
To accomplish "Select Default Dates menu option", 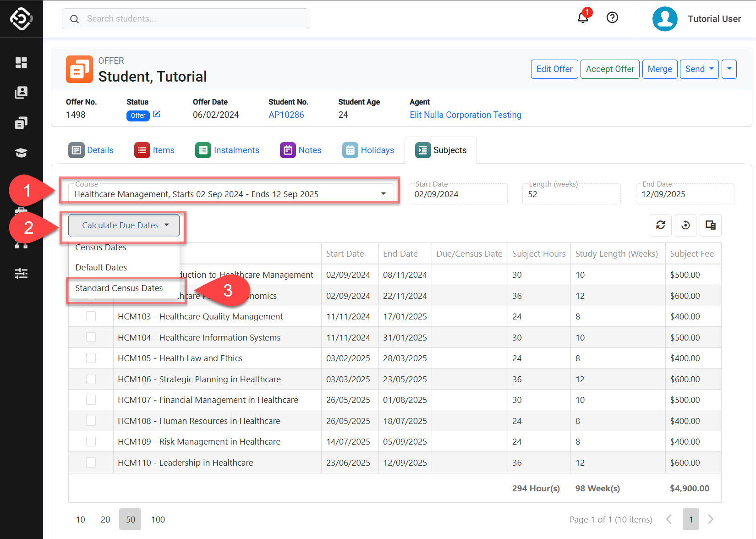I will click(x=124, y=267).
